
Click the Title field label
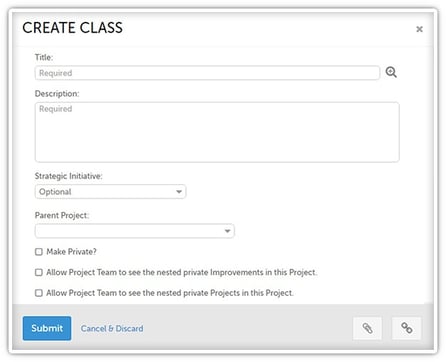point(44,57)
